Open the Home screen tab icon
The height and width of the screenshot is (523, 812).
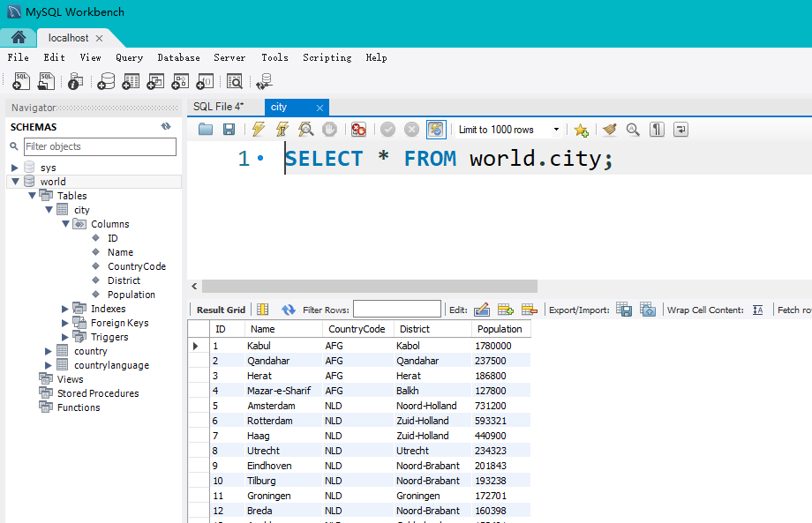coord(19,38)
